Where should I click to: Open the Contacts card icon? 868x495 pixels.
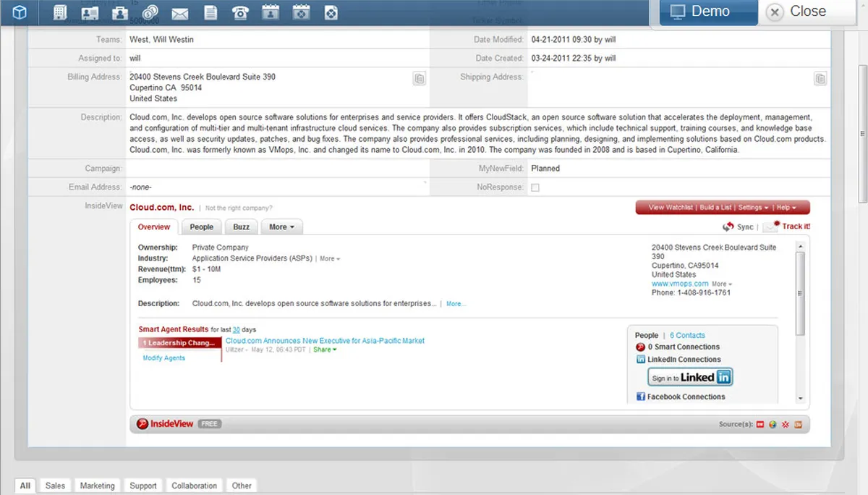point(90,12)
